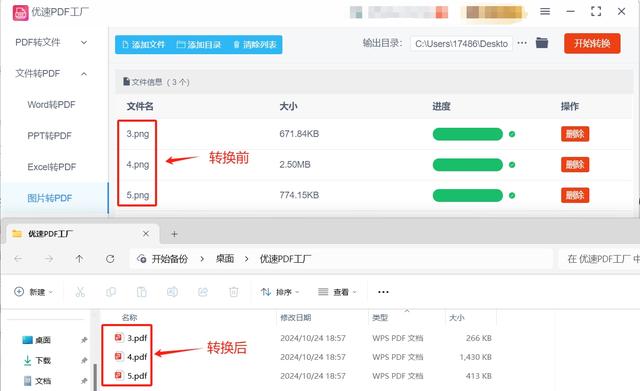Select PPT转PDF in sidebar
This screenshot has height=391, width=640.
click(49, 136)
